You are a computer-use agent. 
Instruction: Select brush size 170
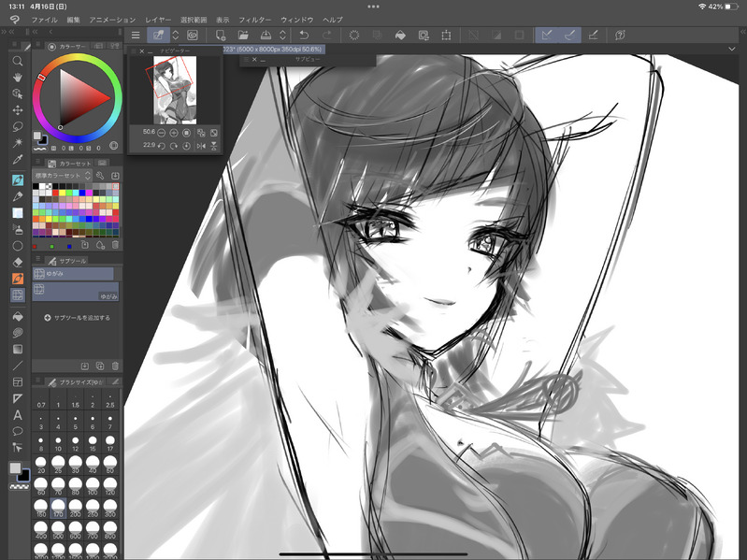pos(58,508)
